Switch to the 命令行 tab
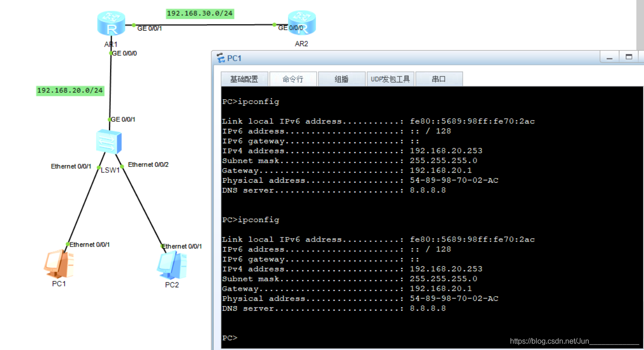644x350 pixels. (293, 79)
